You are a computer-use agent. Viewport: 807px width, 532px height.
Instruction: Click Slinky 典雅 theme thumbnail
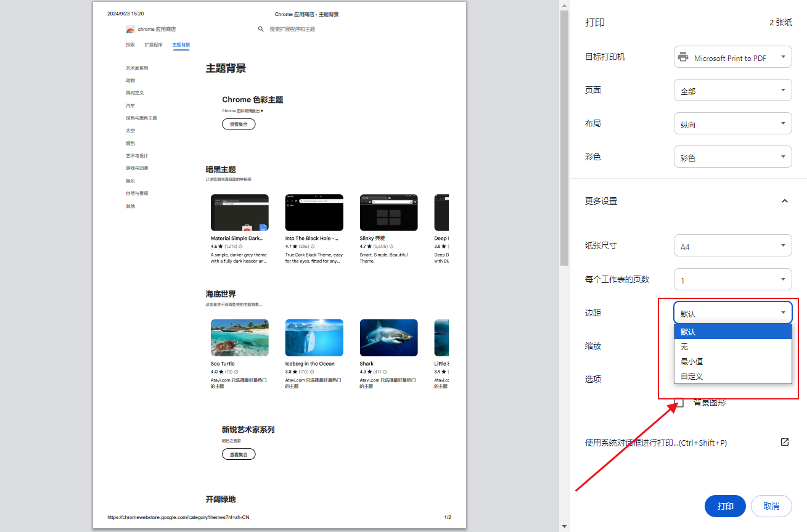pos(389,213)
